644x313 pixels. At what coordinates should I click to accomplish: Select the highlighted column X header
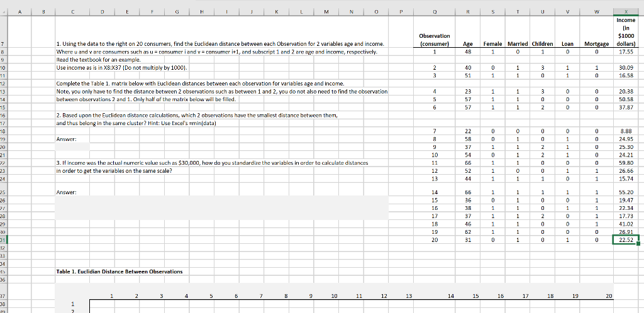[626, 13]
